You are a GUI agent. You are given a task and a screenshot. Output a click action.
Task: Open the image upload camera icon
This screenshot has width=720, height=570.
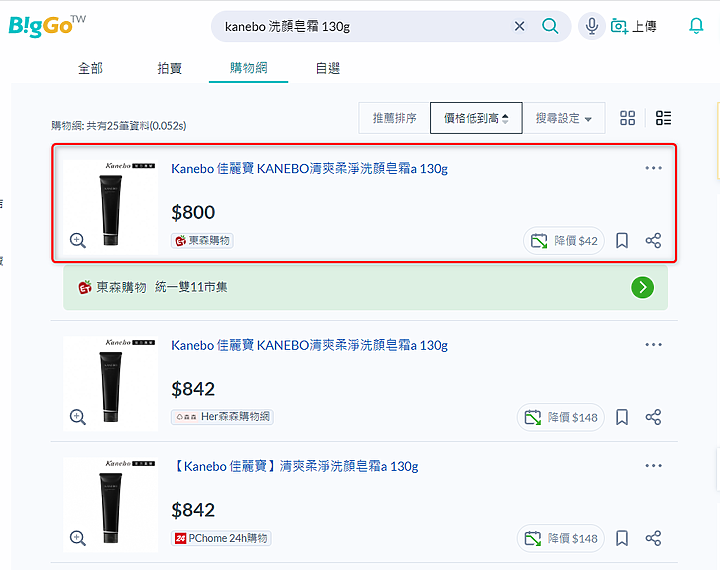click(x=619, y=26)
